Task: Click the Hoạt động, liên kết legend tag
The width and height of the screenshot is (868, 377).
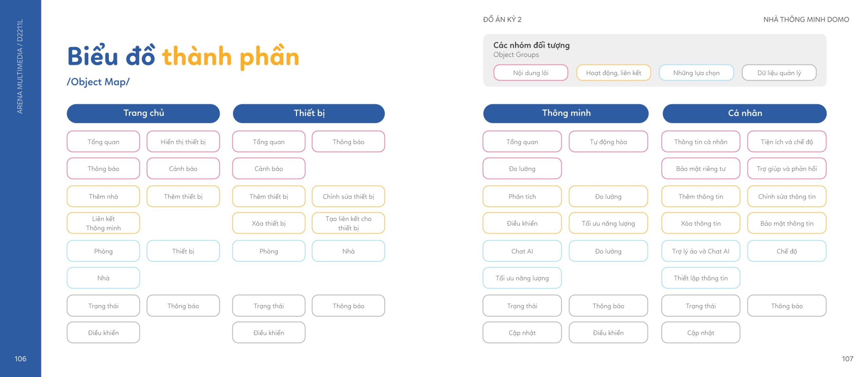Action: point(613,72)
